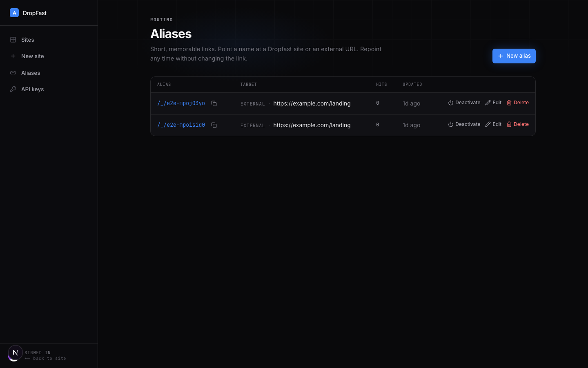Click target URL of e2e-mpoj03yo row
Viewport: 588px width, 368px height.
click(x=312, y=103)
